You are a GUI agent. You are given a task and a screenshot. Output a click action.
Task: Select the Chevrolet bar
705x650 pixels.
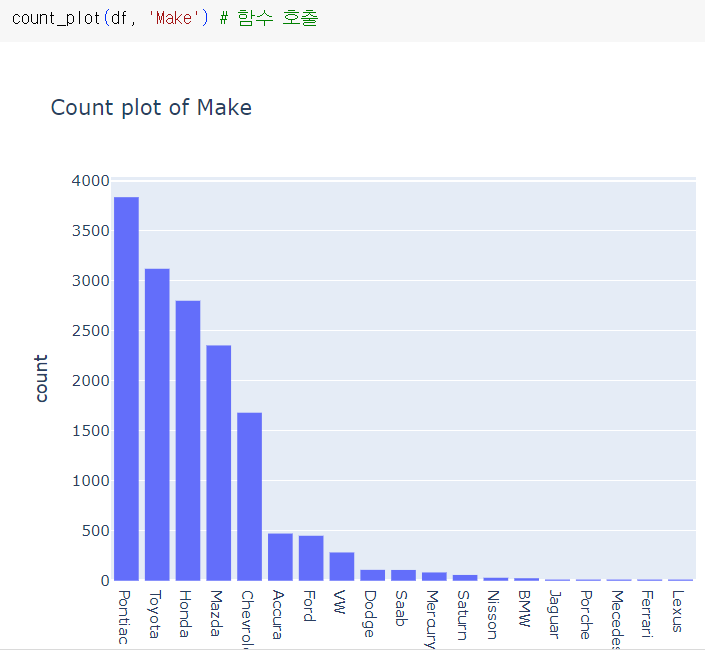(250, 497)
